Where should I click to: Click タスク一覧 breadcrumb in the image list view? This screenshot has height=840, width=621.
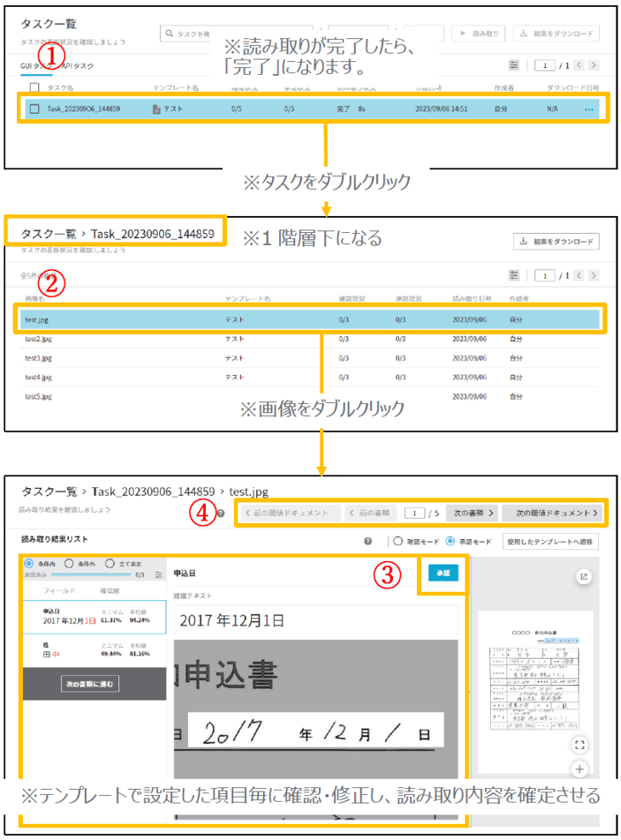[x=48, y=233]
